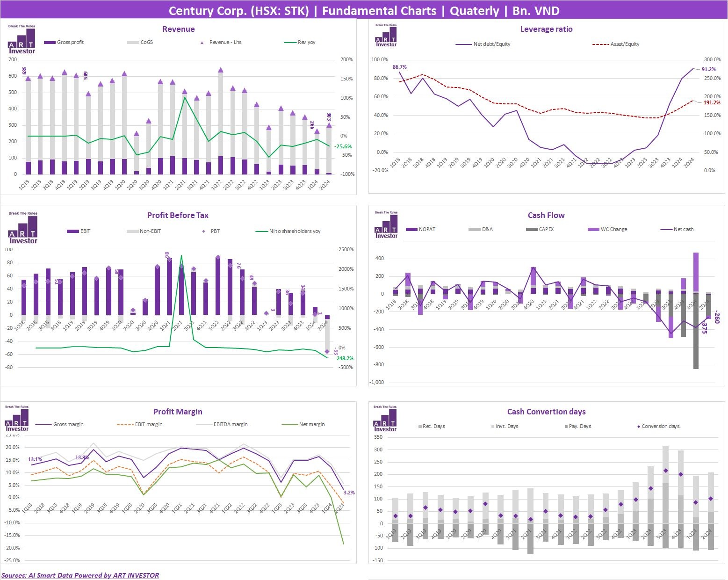Click the Leverage ratio chart title

pyautogui.click(x=546, y=29)
